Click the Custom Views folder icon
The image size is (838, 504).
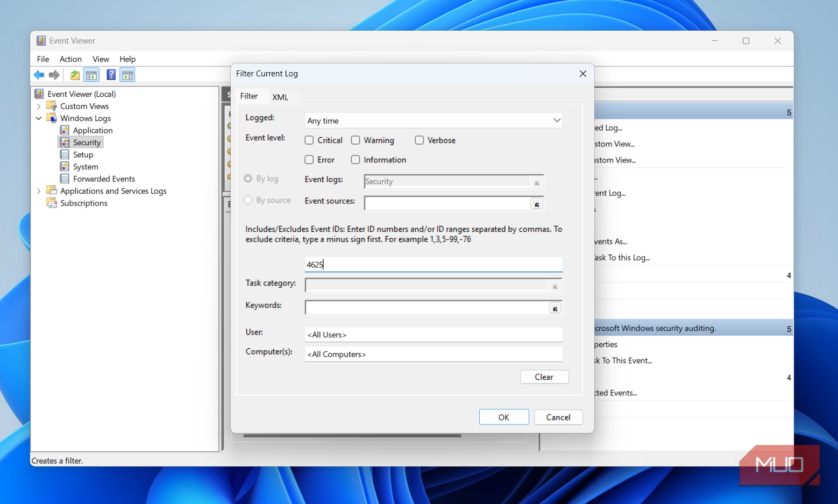point(52,106)
